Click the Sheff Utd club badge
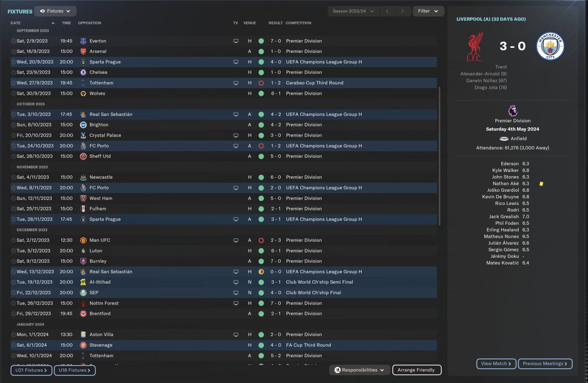 (x=83, y=156)
